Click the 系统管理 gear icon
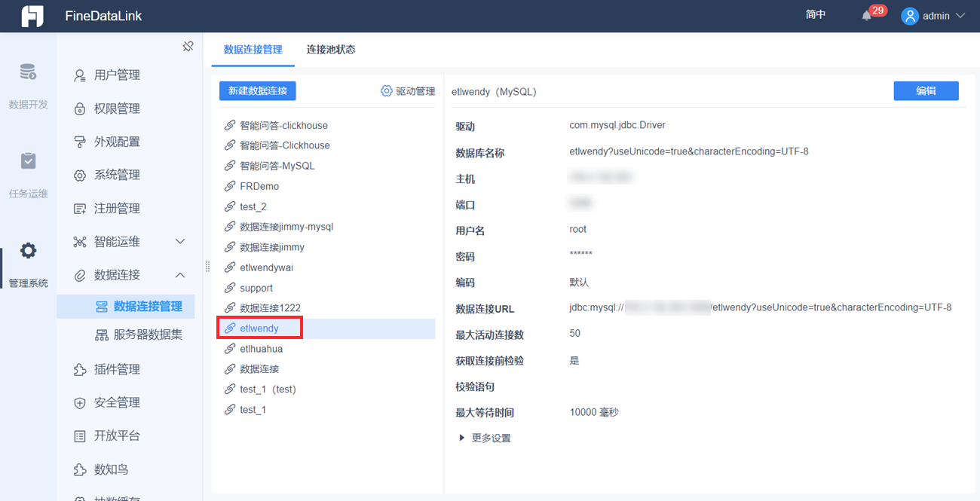This screenshot has width=980, height=501. tap(79, 175)
